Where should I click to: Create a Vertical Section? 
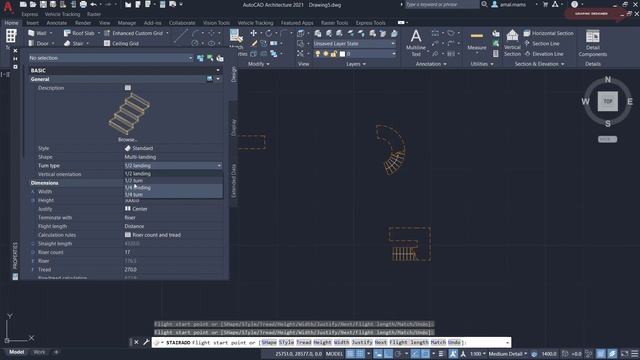coord(512,43)
